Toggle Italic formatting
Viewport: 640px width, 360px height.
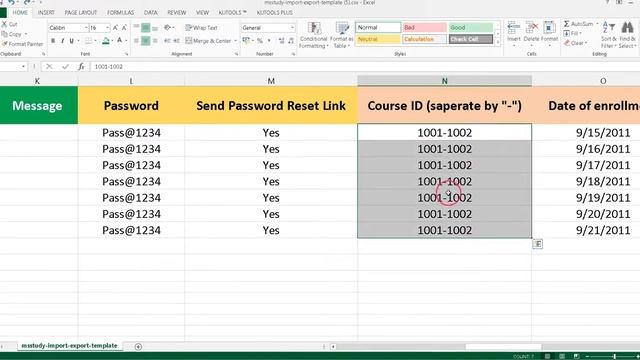tap(62, 41)
